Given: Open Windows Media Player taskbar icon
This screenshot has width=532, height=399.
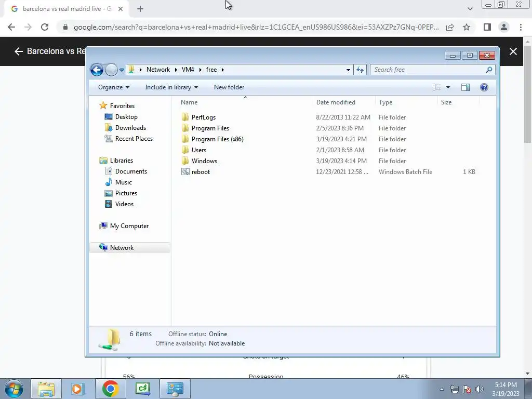Looking at the screenshot, I should point(77,389).
